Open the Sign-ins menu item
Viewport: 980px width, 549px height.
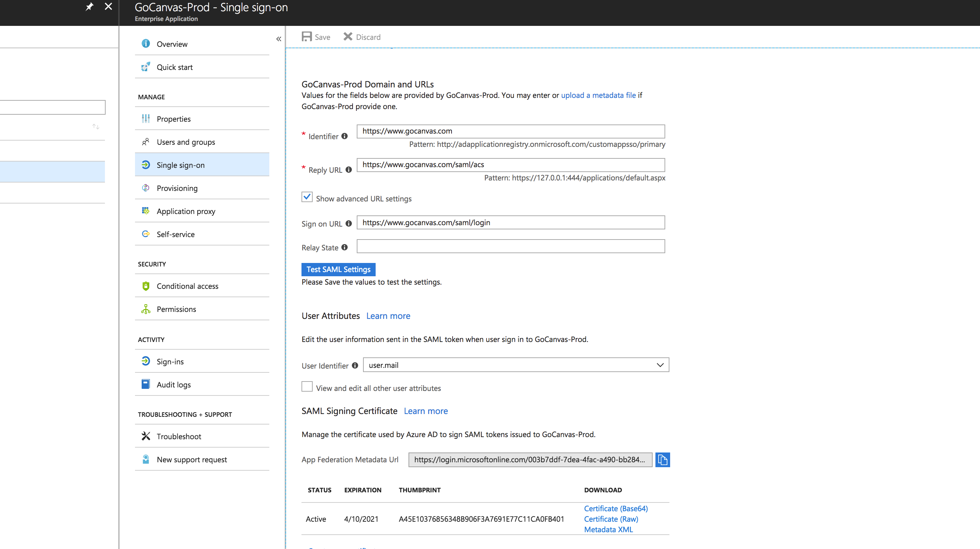click(x=202, y=361)
